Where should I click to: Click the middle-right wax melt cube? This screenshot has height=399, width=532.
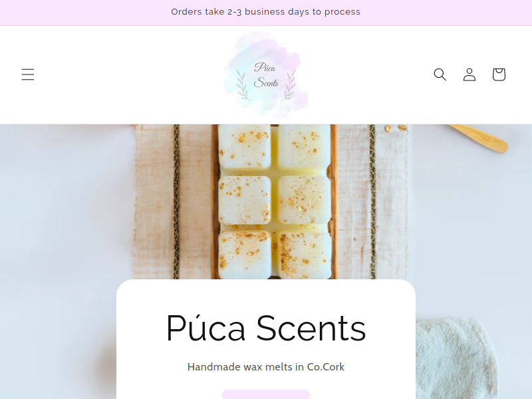[304, 200]
